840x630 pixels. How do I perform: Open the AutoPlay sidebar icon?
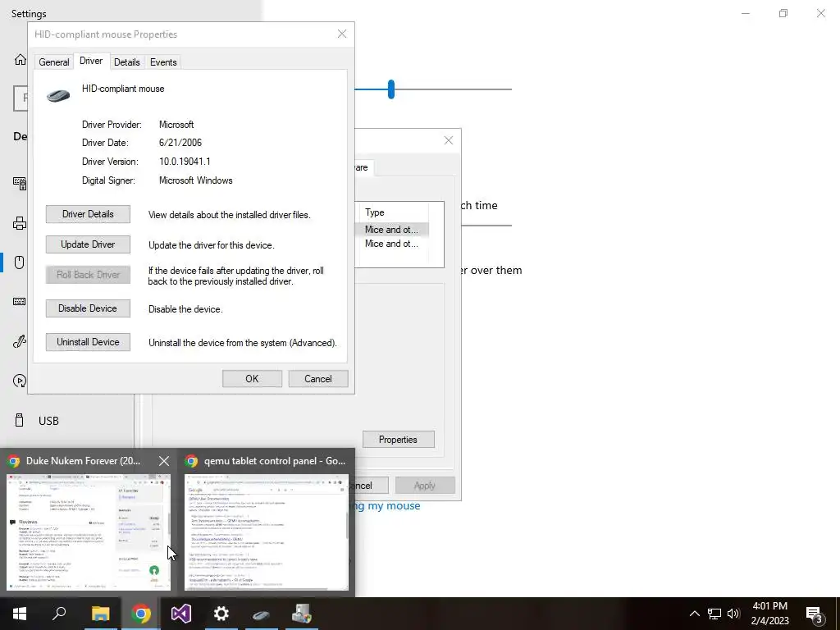click(x=20, y=381)
